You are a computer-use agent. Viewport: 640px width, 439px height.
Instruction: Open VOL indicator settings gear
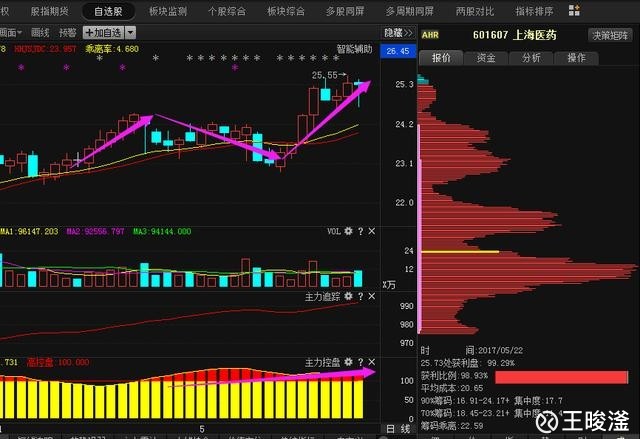[348, 231]
